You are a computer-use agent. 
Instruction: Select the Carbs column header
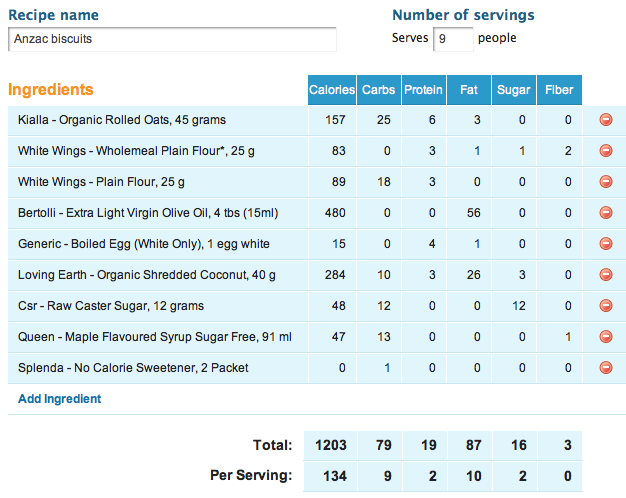click(x=378, y=90)
